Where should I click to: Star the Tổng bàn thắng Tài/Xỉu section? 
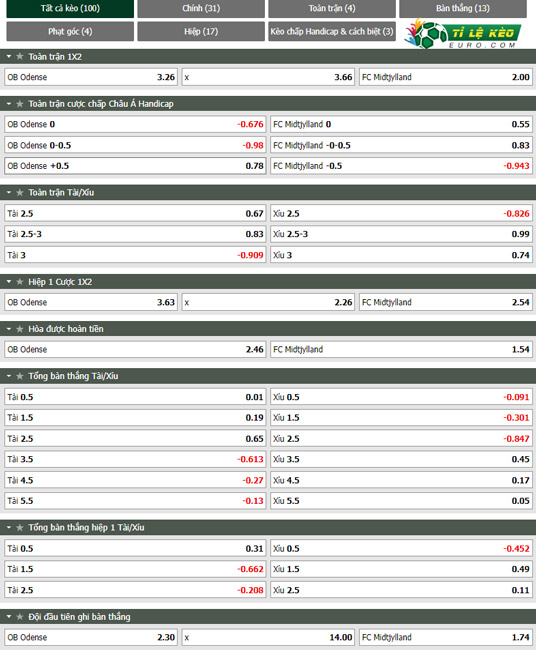[19, 376]
